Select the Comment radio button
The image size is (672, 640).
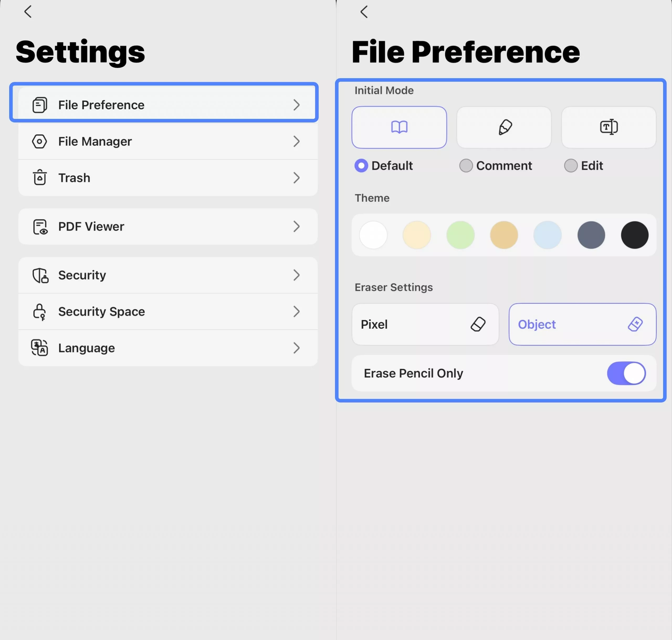(466, 165)
